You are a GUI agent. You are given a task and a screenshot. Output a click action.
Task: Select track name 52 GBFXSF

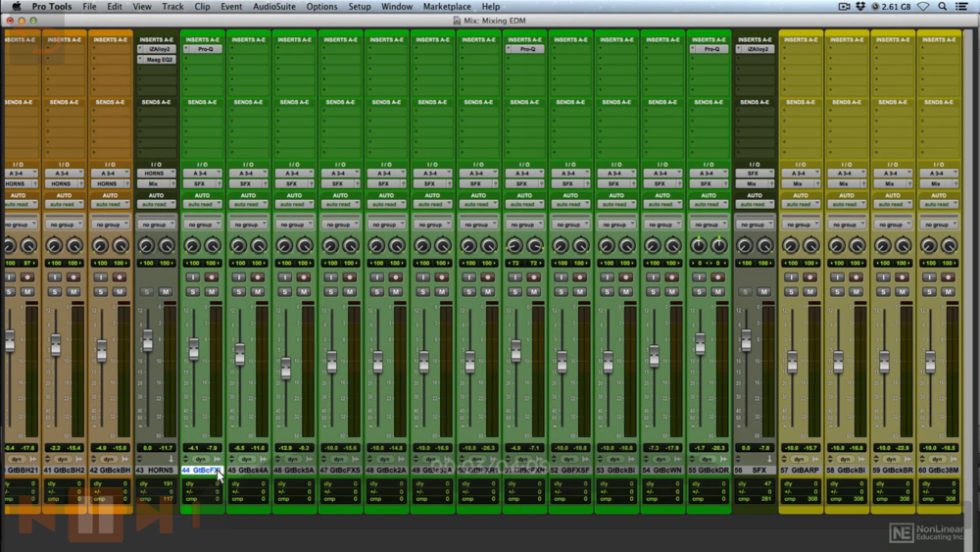click(x=570, y=470)
